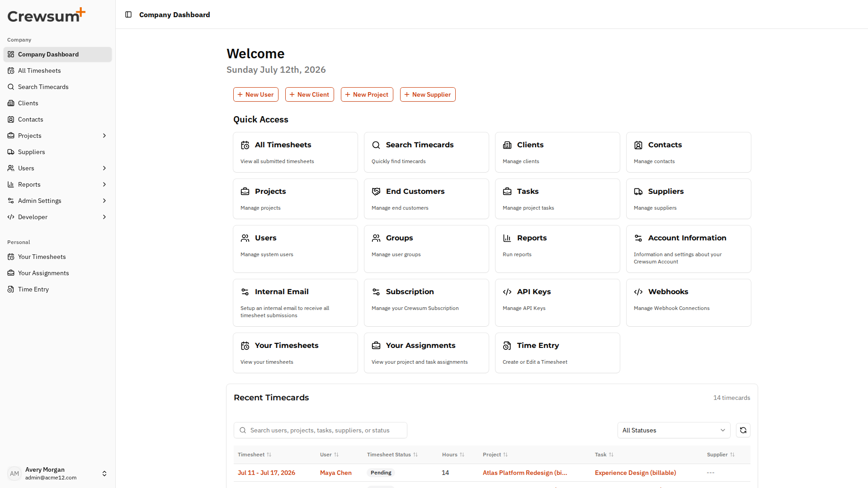Open Experience Design (billable) task link
The image size is (868, 488).
[636, 473]
